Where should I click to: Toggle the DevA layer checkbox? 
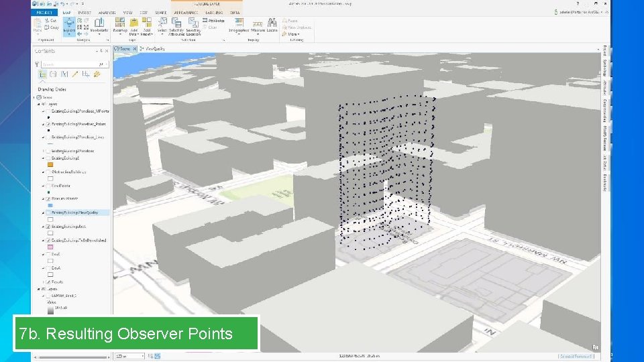click(x=48, y=268)
